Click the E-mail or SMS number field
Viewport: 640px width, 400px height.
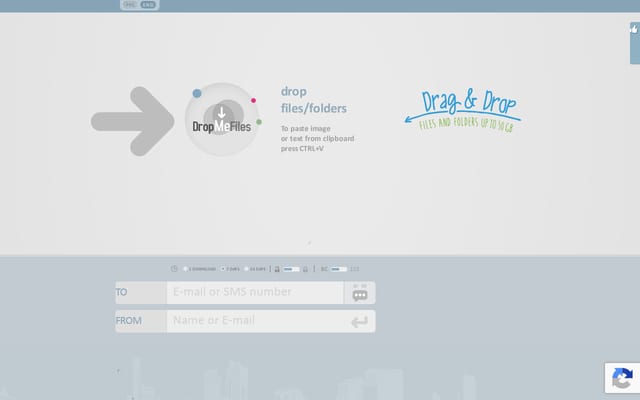pyautogui.click(x=255, y=292)
